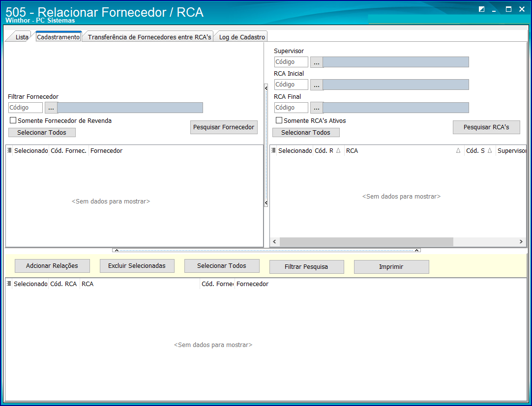Sort by Cód. Fornec. column header in Fornecedor grid
This screenshot has width=532, height=406.
click(x=69, y=150)
